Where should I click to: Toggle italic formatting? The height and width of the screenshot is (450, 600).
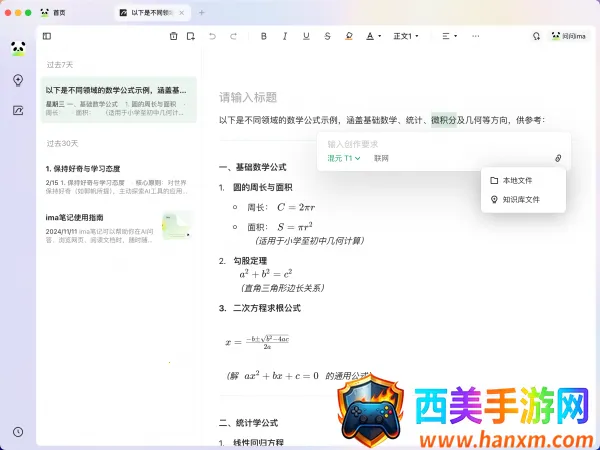285,36
